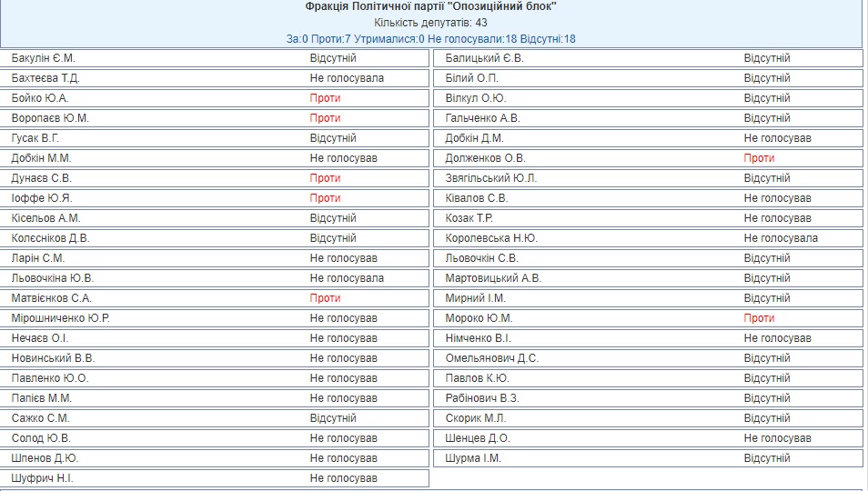Click deputy name Королевська Н.Ю.
This screenshot has height=491, width=868.
[491, 238]
